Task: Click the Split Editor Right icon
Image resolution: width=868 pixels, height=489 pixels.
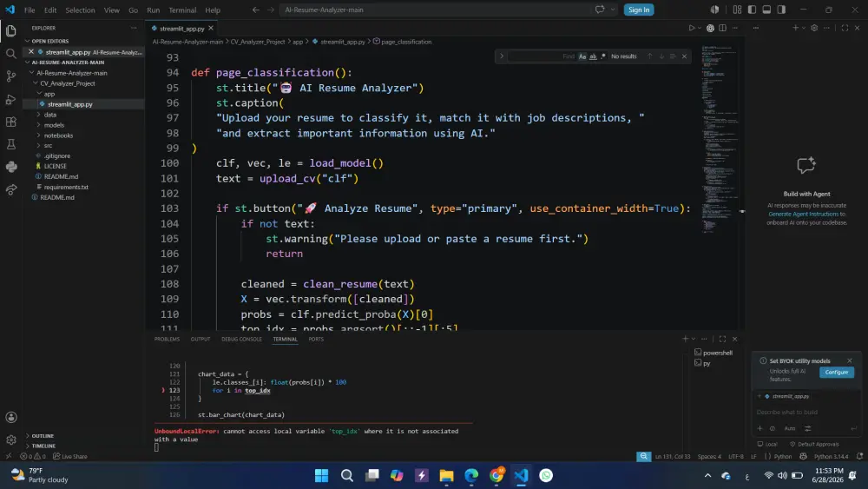Action: tap(722, 28)
